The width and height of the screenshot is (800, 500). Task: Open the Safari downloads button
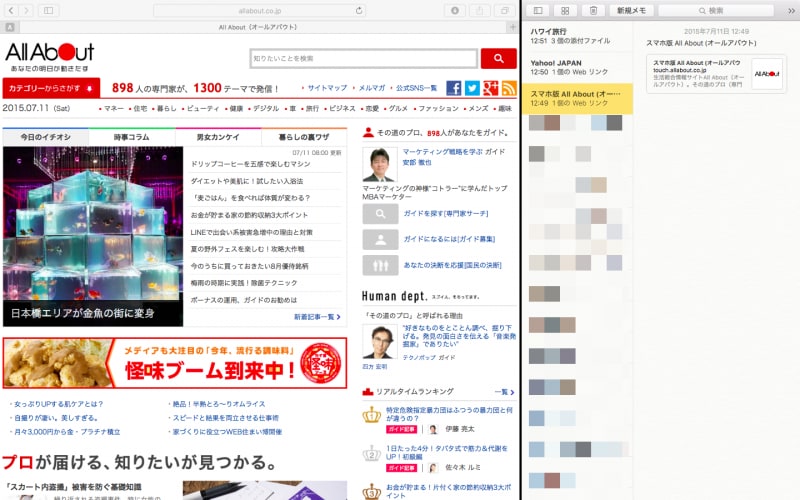pyautogui.click(x=455, y=10)
